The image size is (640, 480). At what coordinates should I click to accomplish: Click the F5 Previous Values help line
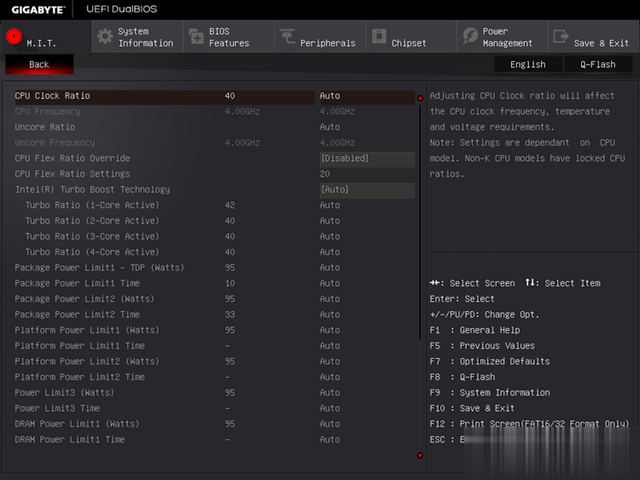(482, 346)
